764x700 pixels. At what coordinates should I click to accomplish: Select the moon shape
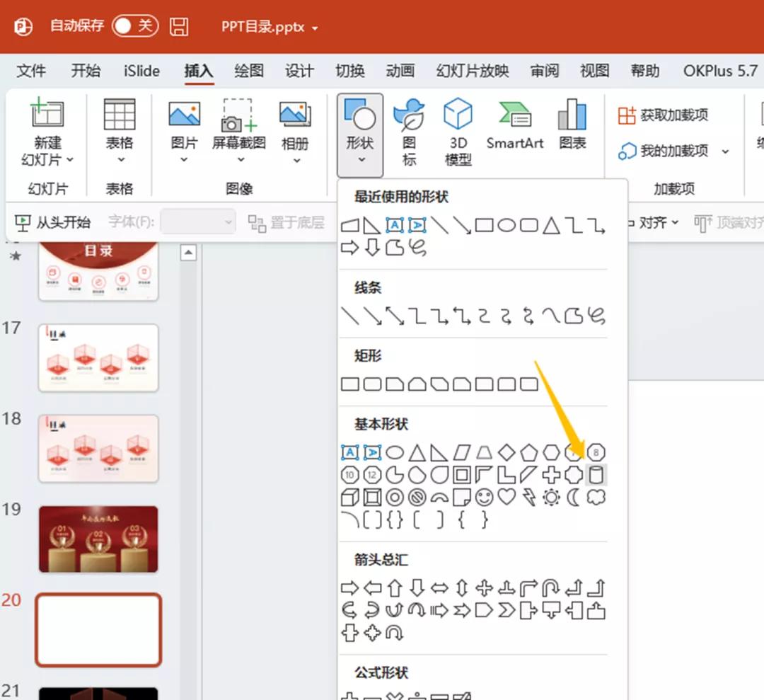click(574, 498)
